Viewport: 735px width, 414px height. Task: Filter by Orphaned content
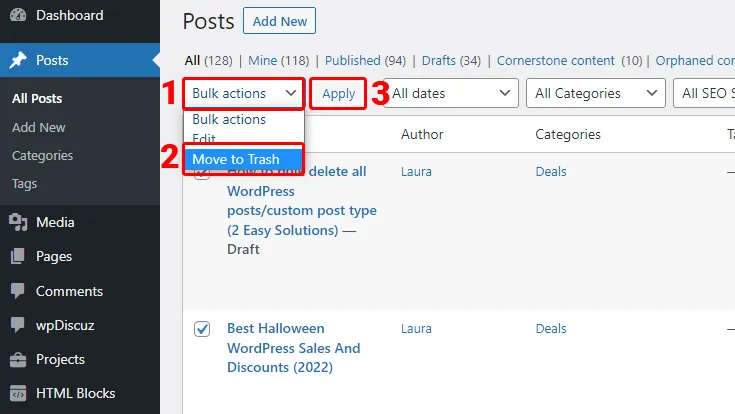pos(695,60)
